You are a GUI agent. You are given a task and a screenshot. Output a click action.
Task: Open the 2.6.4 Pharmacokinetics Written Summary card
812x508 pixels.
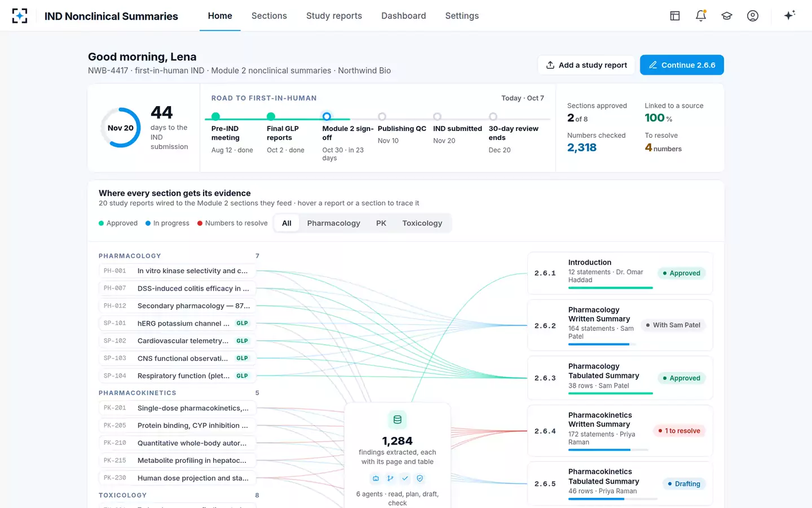coord(620,431)
